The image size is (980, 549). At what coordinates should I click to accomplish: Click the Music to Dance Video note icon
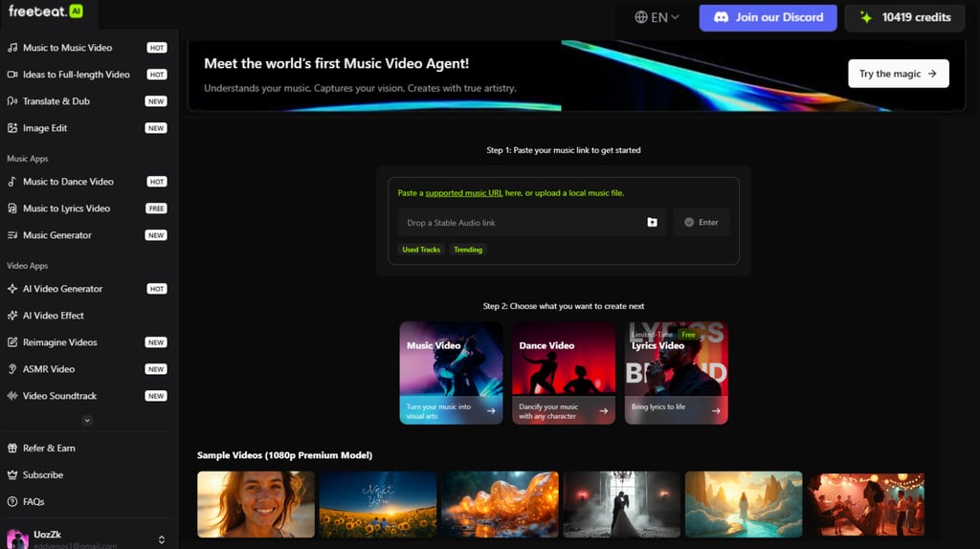(11, 182)
